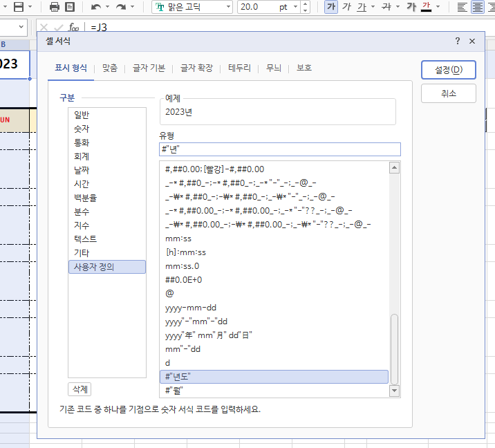Click the insert function fx icon

tap(74, 28)
